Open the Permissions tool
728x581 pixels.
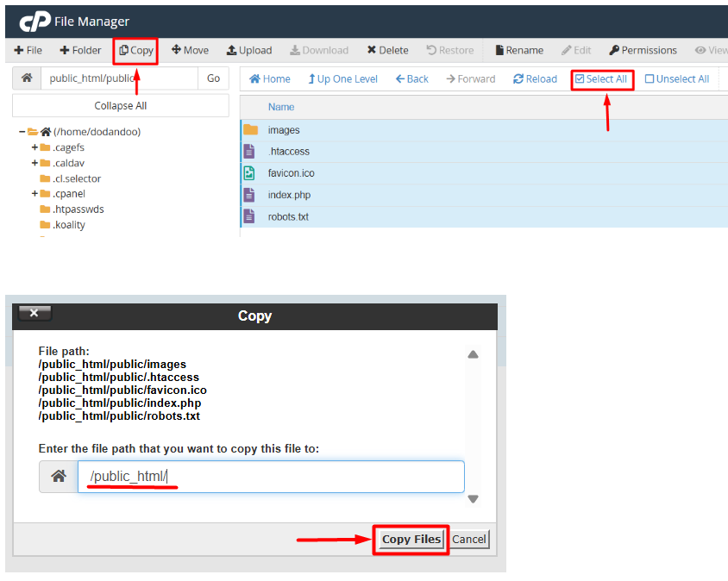[x=614, y=50]
